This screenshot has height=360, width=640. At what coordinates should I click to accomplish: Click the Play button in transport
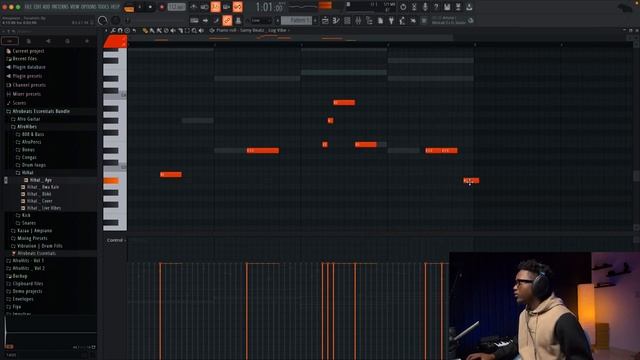[140, 7]
